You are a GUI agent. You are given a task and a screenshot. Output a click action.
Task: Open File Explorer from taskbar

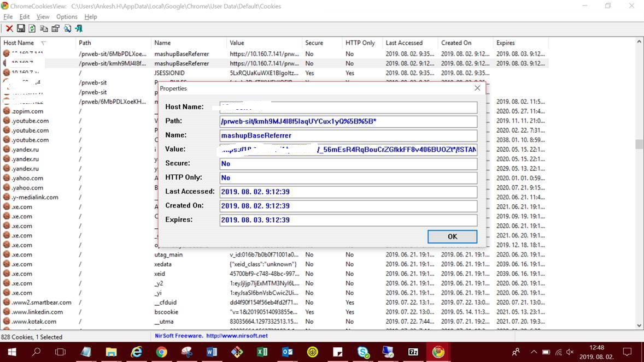111,352
